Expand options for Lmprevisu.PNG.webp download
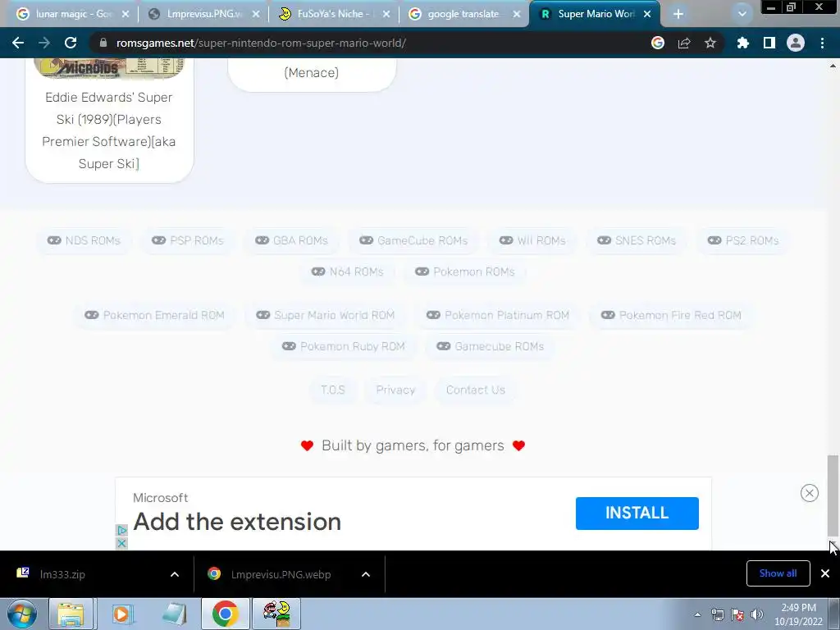 tap(366, 574)
